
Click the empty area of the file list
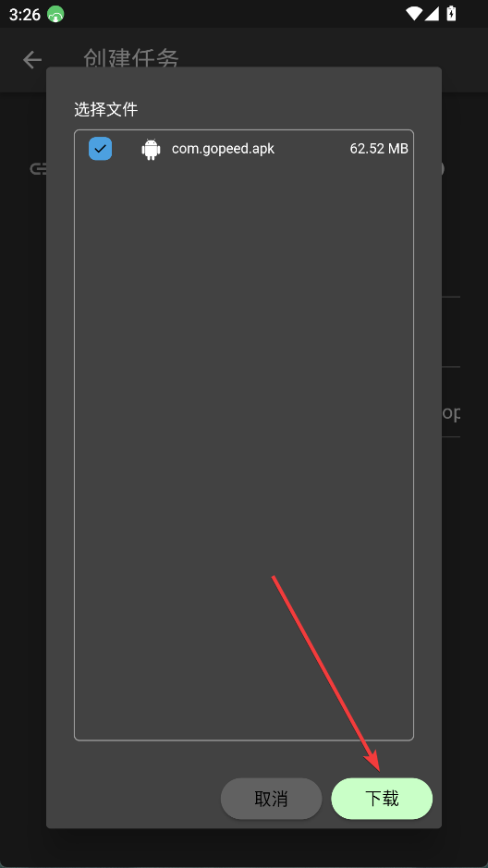click(x=244, y=443)
